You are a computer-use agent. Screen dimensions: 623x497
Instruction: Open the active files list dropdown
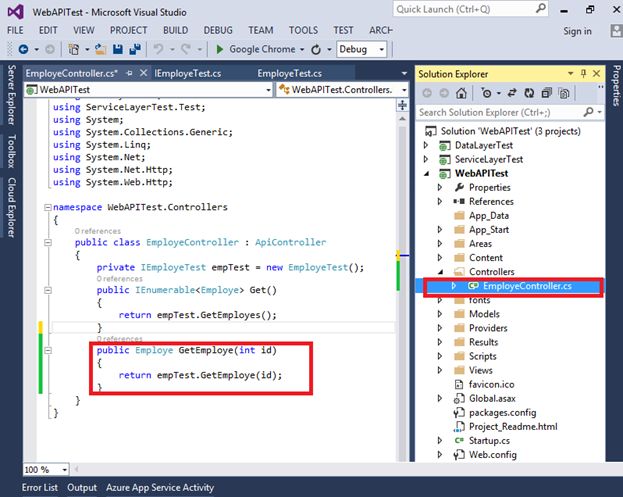[x=404, y=73]
